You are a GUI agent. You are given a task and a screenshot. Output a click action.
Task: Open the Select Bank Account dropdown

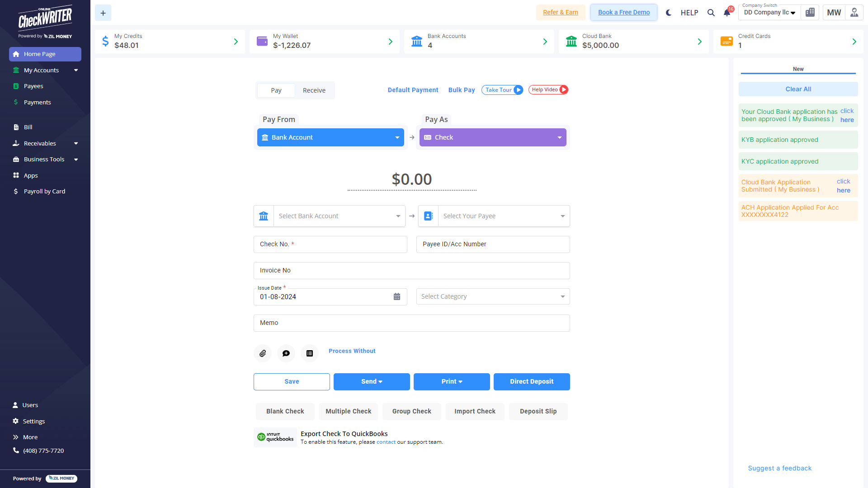[x=339, y=216]
